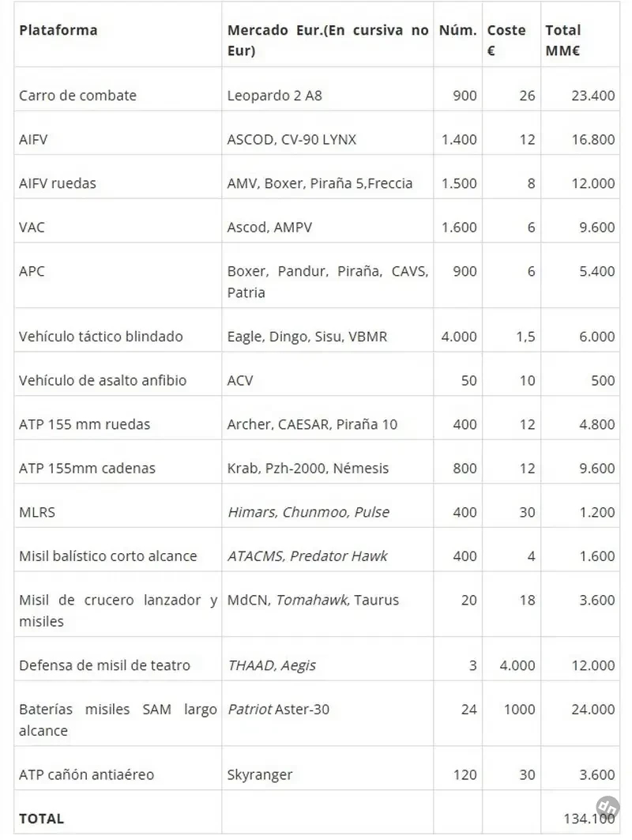Click the Vehículo táctico blindado row label
The image size is (632, 840).
point(100,337)
